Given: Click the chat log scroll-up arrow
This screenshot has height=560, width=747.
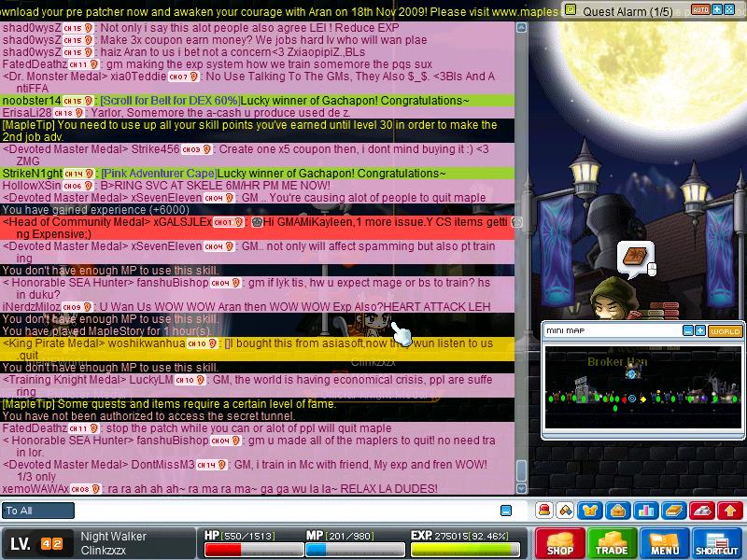Looking at the screenshot, I should pyautogui.click(x=522, y=28).
